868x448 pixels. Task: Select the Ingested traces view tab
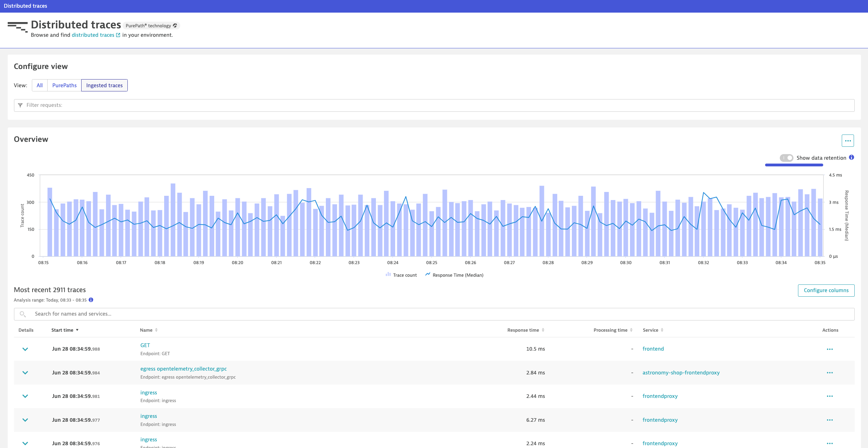coord(104,85)
